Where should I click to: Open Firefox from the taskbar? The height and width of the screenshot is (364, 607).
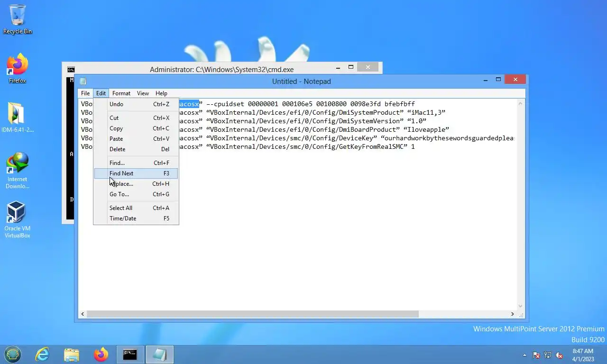[x=101, y=355]
